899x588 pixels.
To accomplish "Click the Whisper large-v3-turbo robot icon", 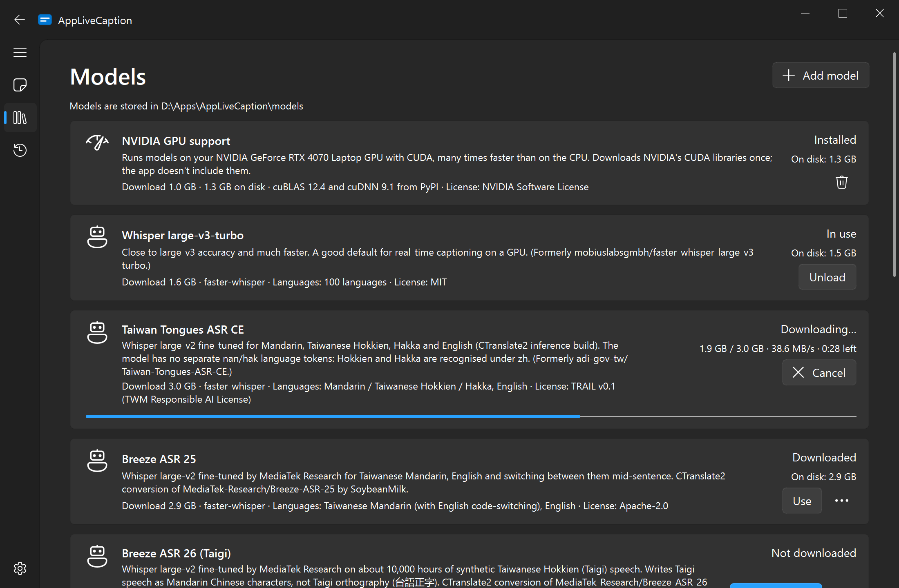I will (97, 237).
